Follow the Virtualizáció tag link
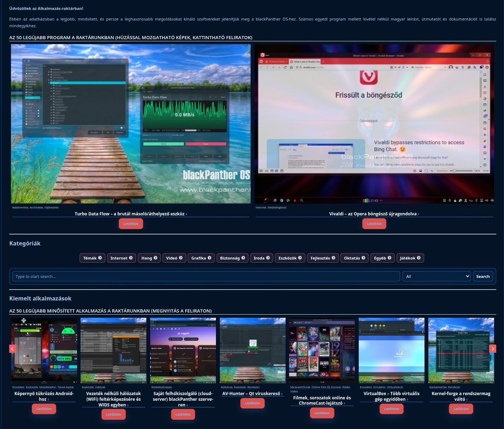 coord(395,387)
